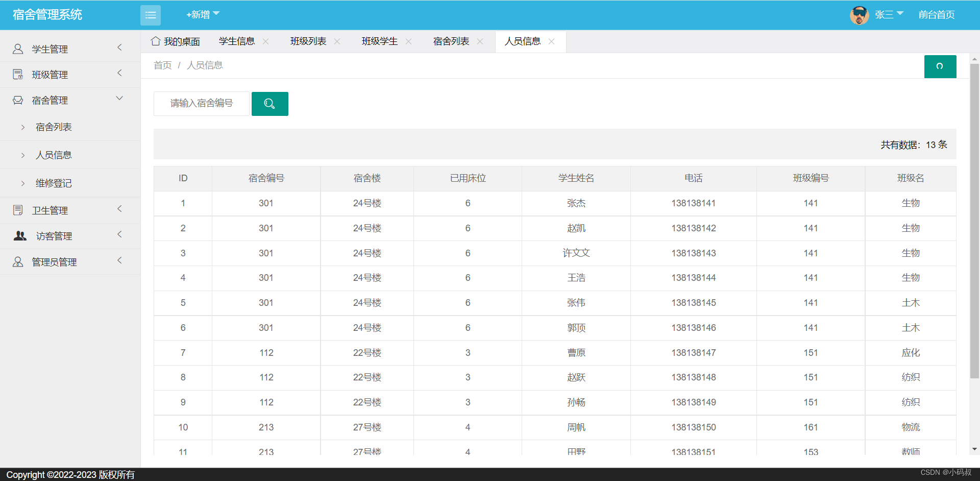Toggle the sidebar menu hamburger button
Screen dimensions: 980x481
coord(151,15)
